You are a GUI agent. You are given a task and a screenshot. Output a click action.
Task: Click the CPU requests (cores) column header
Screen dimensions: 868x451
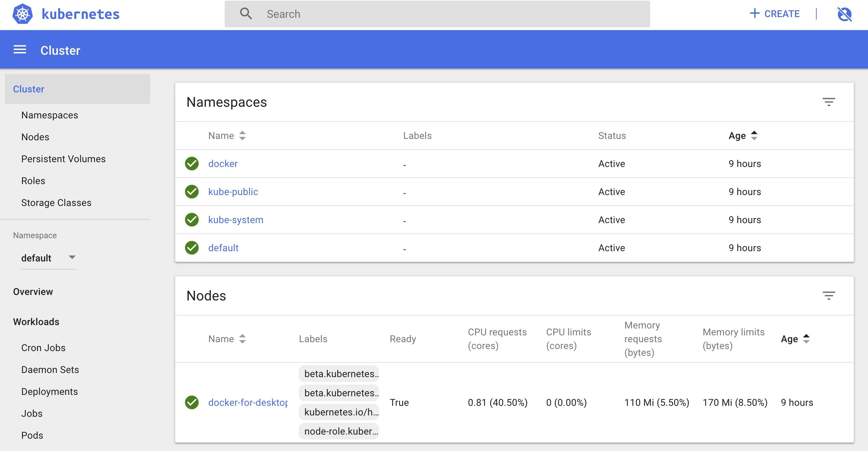[x=497, y=339]
